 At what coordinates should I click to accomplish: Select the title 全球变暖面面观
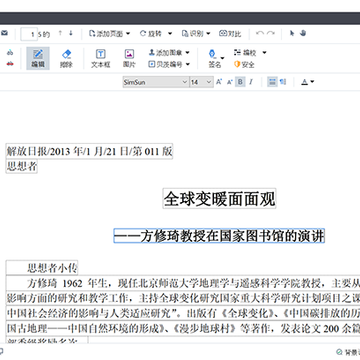pyautogui.click(x=219, y=199)
